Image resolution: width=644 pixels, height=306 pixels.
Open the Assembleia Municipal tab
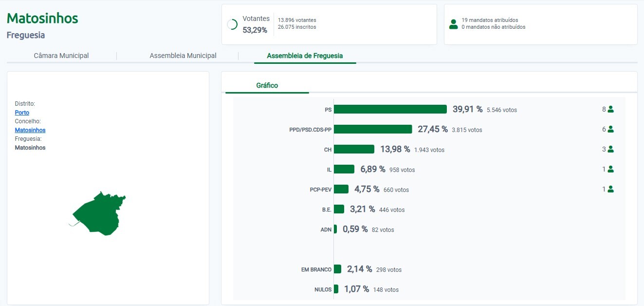coord(183,56)
